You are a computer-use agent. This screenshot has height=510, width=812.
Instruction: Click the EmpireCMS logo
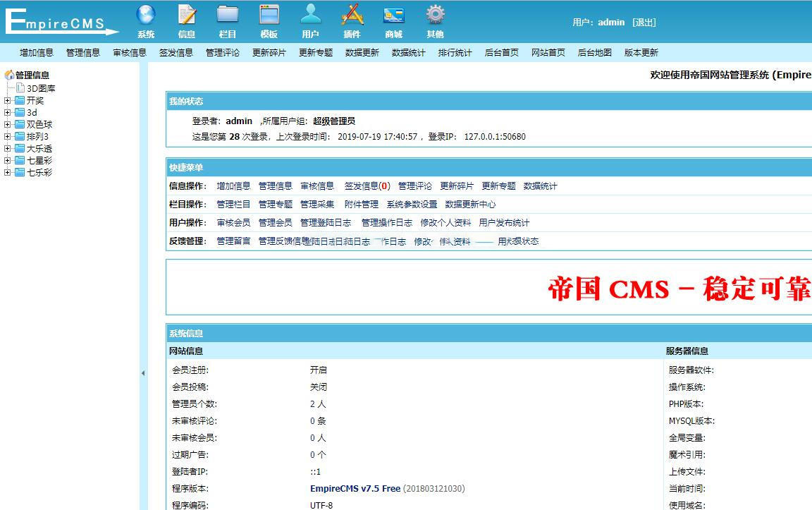pyautogui.click(x=61, y=22)
